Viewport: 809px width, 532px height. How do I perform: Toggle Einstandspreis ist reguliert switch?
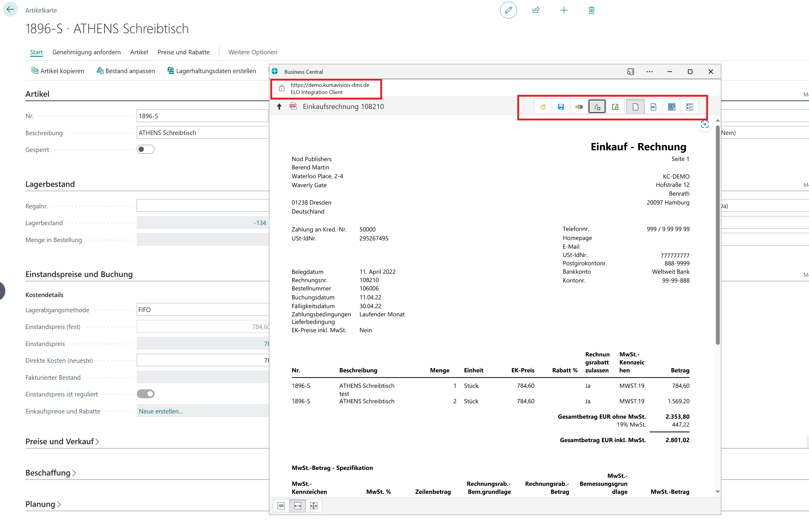click(x=145, y=394)
